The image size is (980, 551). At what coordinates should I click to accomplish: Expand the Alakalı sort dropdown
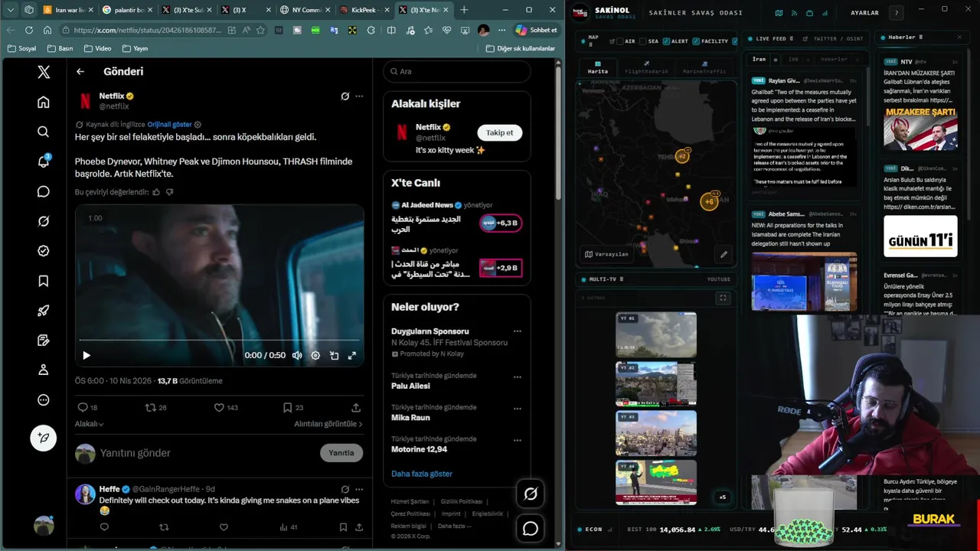[x=89, y=424]
